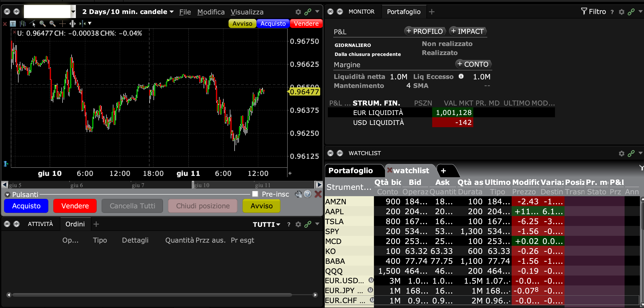Click the Attività horizontal scrollbar
The image size is (644, 308).
tap(152, 295)
